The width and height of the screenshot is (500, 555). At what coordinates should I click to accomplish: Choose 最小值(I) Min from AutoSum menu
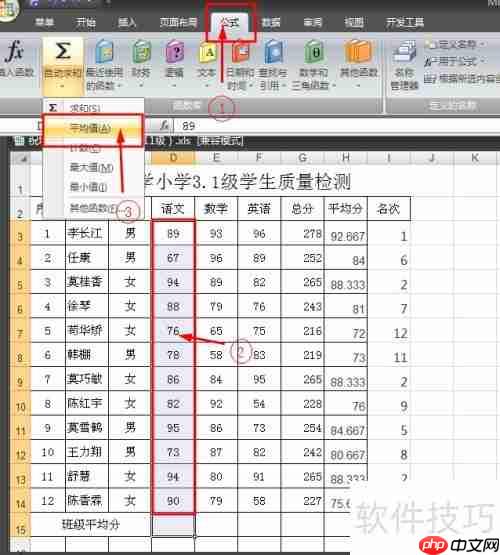[x=93, y=187]
